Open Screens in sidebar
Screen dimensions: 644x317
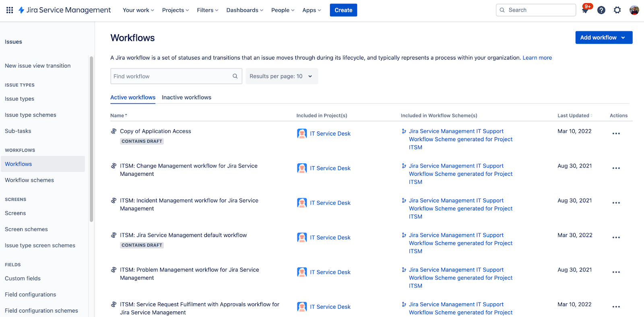[15, 213]
